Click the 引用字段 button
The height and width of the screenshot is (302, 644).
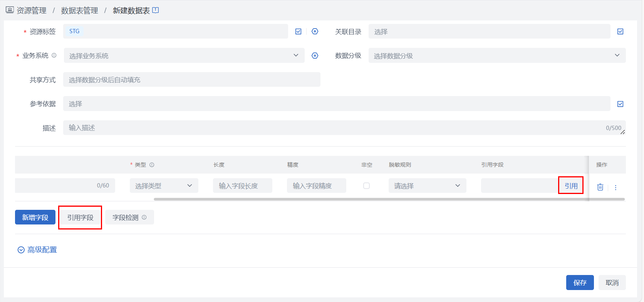tap(80, 217)
